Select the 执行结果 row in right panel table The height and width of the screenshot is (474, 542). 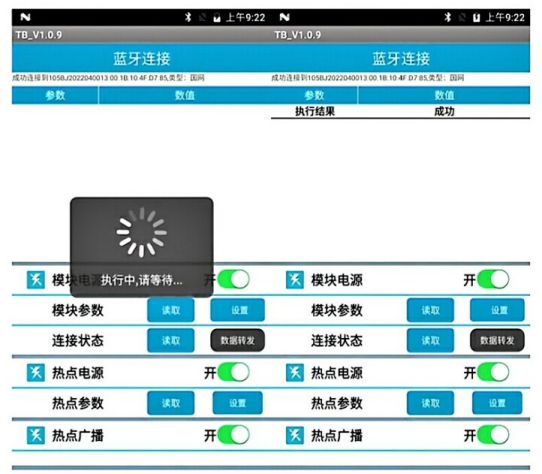click(x=400, y=111)
